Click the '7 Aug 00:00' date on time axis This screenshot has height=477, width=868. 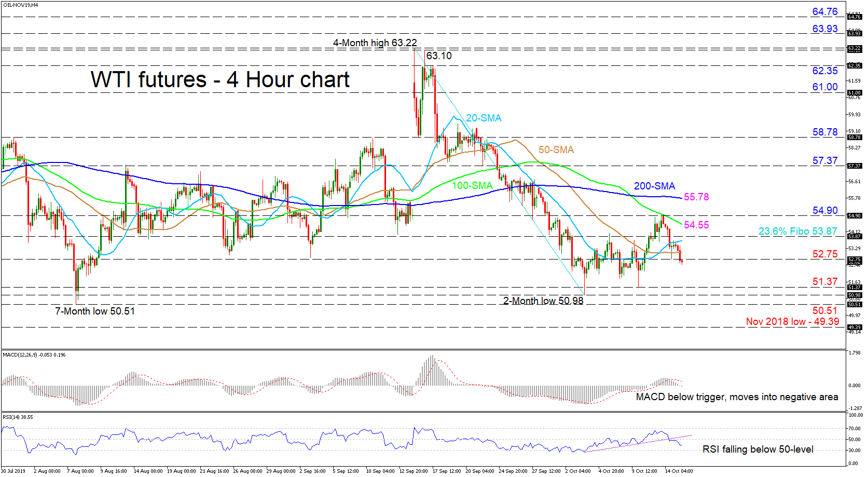[x=80, y=471]
